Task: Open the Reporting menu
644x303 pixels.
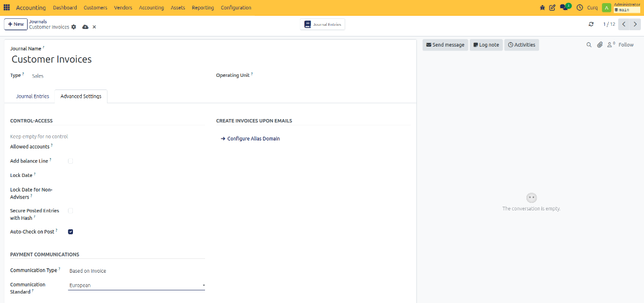Action: [203, 8]
